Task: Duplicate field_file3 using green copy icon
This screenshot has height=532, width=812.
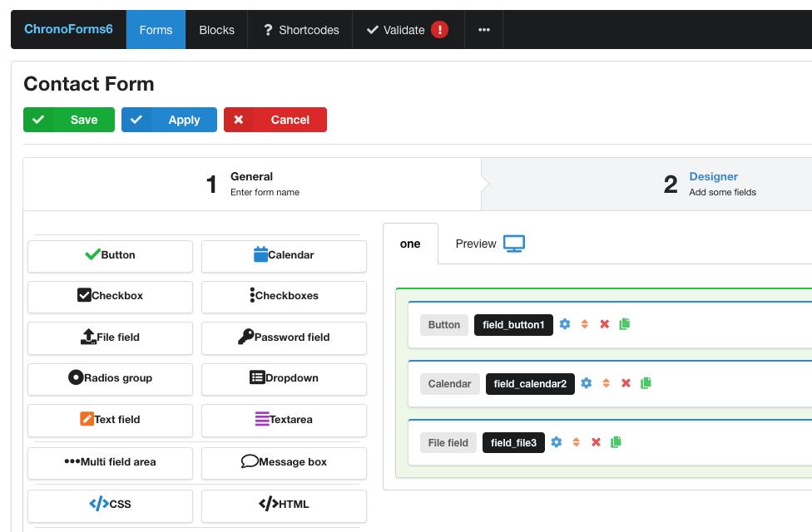Action: coord(616,442)
